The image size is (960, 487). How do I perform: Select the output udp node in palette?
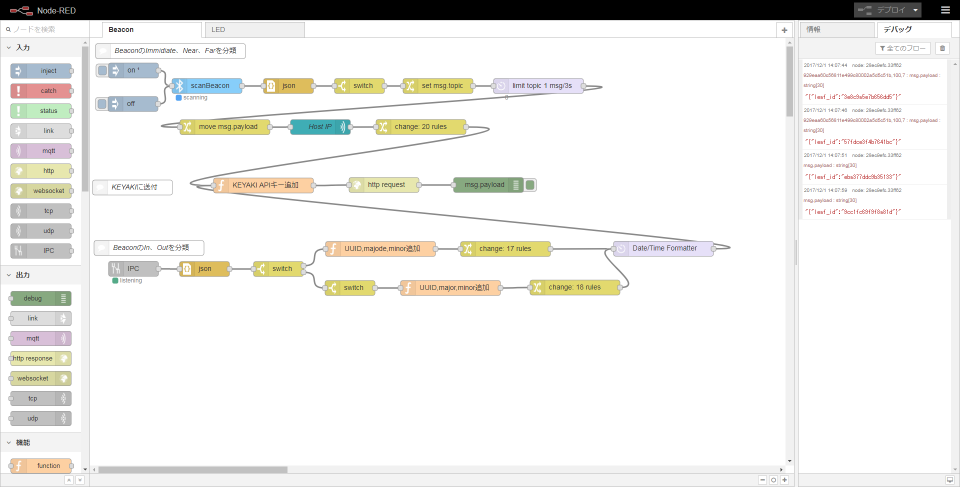pos(41,418)
